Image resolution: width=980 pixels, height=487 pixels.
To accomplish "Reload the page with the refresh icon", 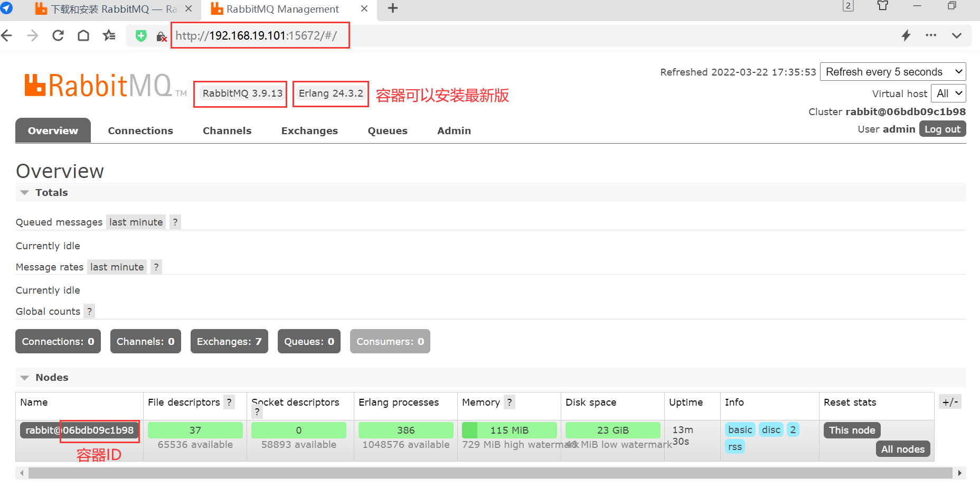I will pyautogui.click(x=58, y=35).
